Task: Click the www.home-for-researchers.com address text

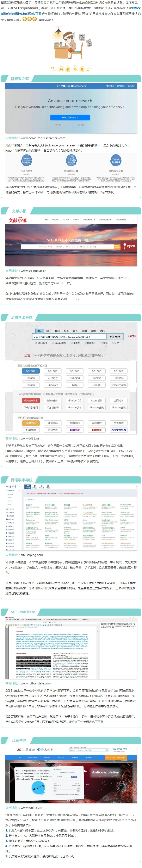Action: point(43,138)
